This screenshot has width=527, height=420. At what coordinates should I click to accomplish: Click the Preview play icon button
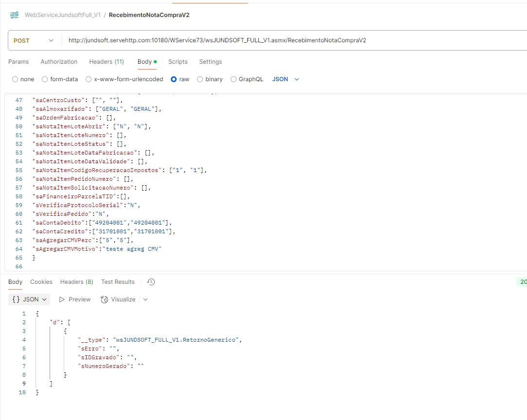(x=62, y=299)
